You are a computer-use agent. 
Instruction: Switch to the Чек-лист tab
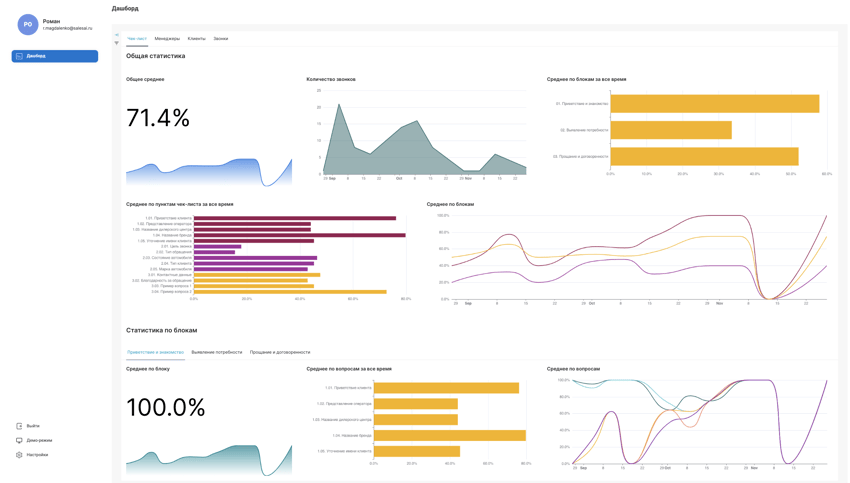click(137, 39)
